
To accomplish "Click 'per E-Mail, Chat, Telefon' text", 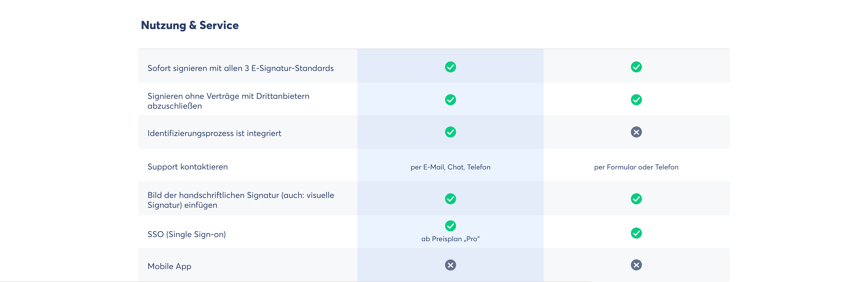I will [x=450, y=167].
